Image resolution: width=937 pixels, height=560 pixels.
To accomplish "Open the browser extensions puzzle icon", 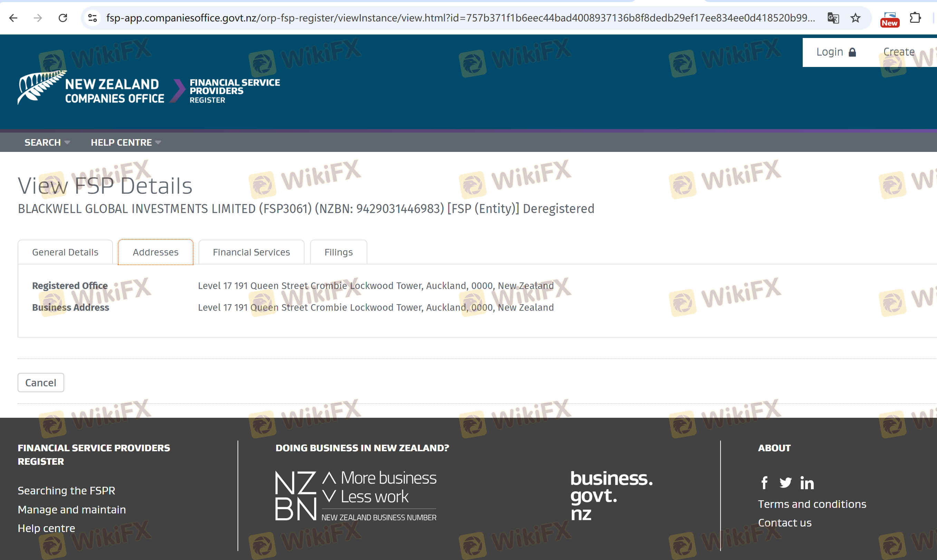I will click(x=915, y=18).
